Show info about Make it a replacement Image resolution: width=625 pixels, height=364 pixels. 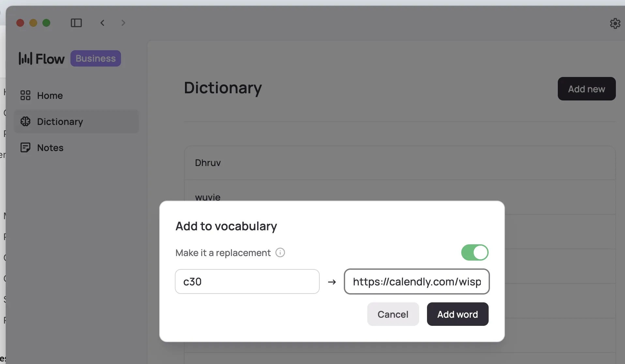point(280,252)
